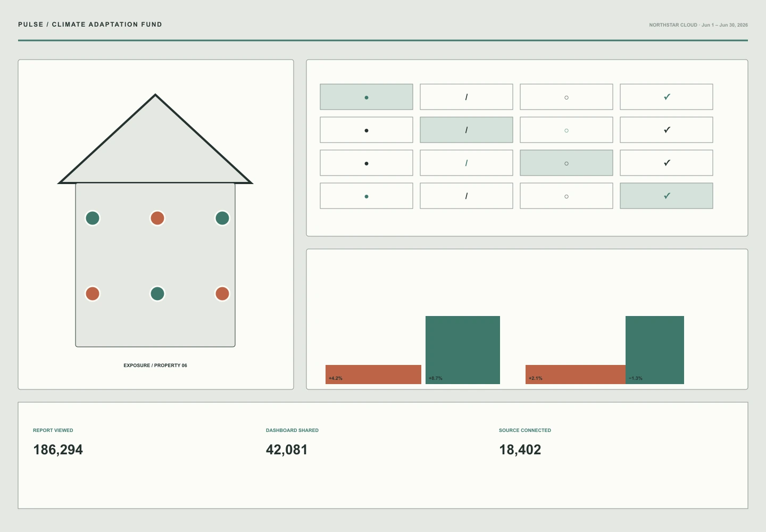
Task: Click the top-left green dot on the house
Action: click(x=93, y=218)
